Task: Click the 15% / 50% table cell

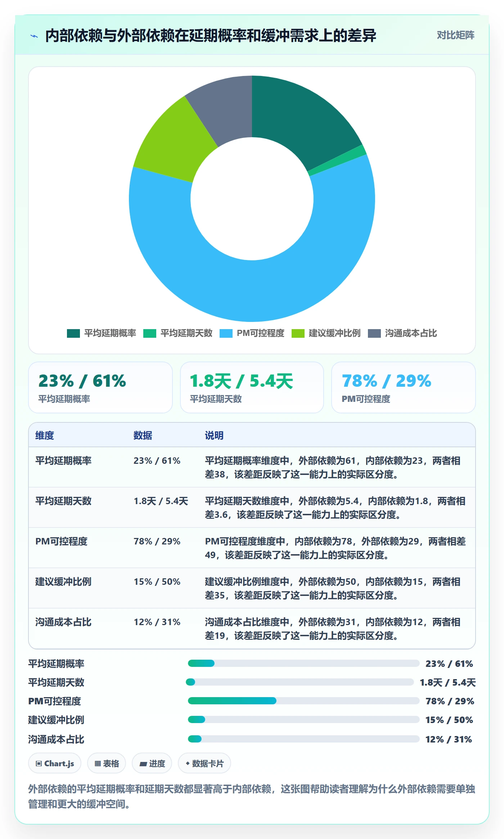Action: pyautogui.click(x=157, y=582)
